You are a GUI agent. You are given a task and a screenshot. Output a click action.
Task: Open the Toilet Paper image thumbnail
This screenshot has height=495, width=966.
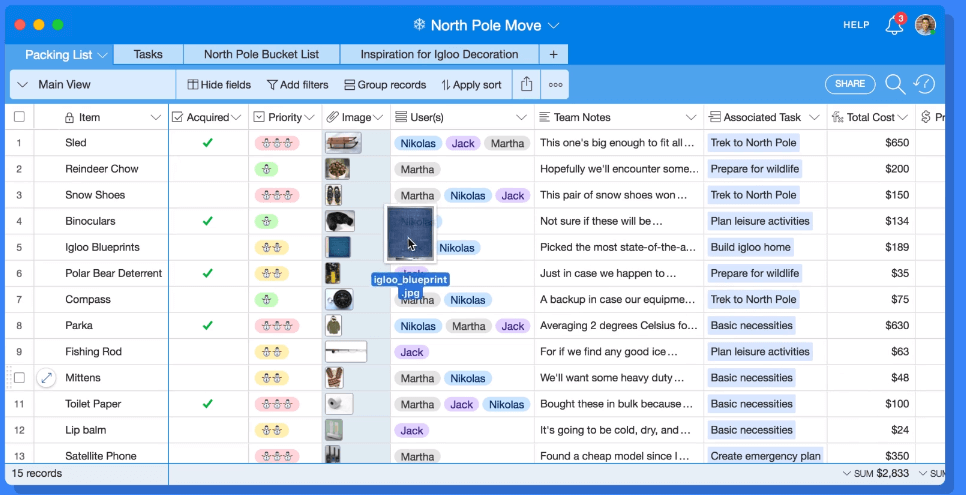(339, 404)
